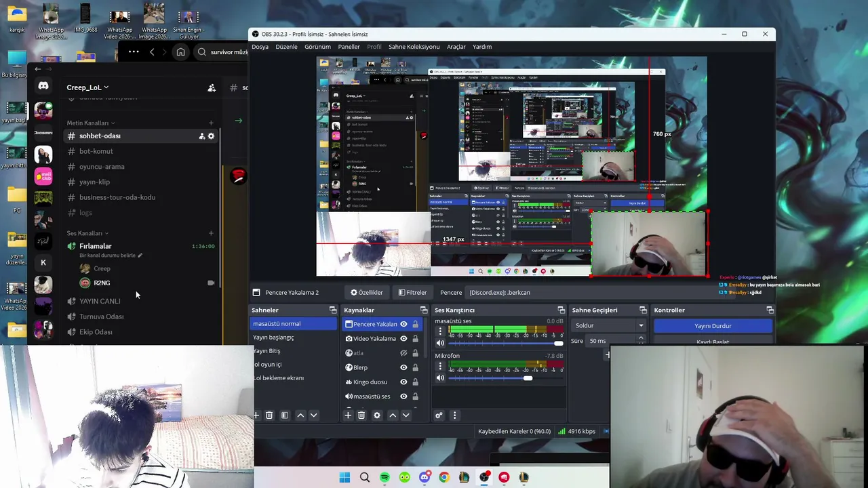Create invite for sohbet-odası channel
Viewport: 868px width, 488px height.
(201, 136)
